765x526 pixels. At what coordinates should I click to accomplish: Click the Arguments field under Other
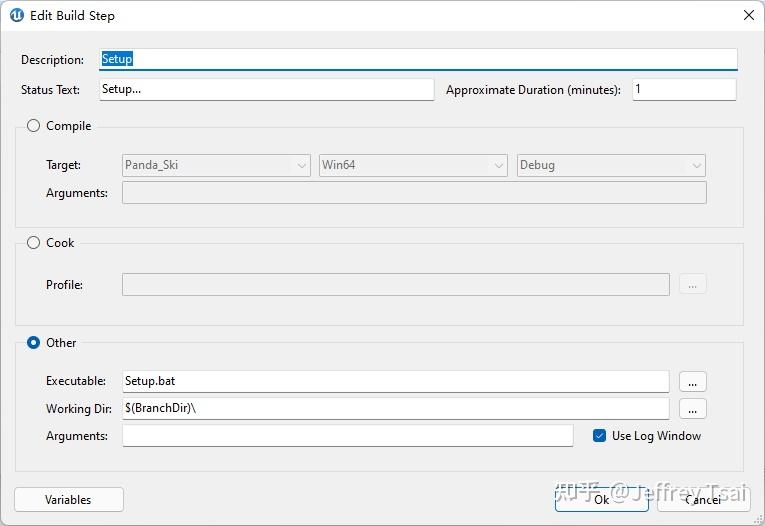tap(347, 436)
